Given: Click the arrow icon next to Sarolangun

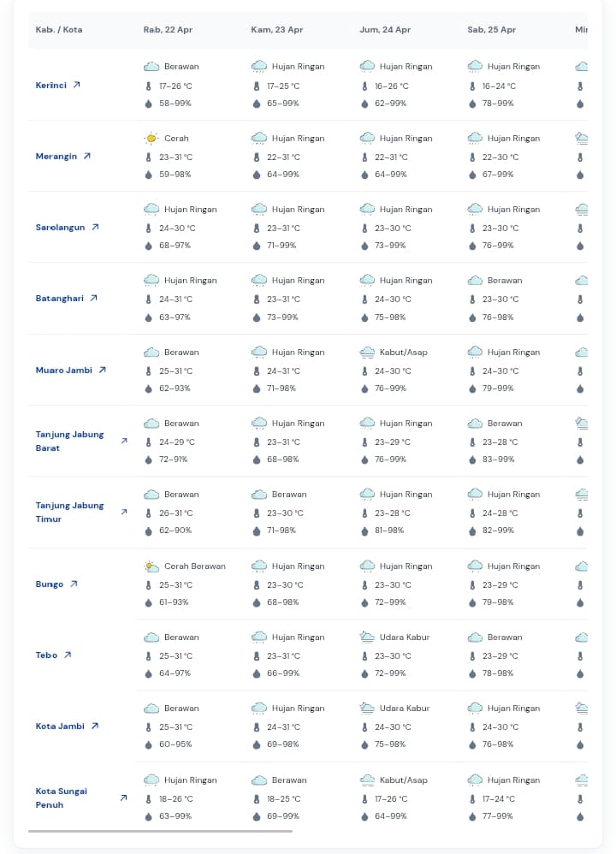Looking at the screenshot, I should click(95, 227).
